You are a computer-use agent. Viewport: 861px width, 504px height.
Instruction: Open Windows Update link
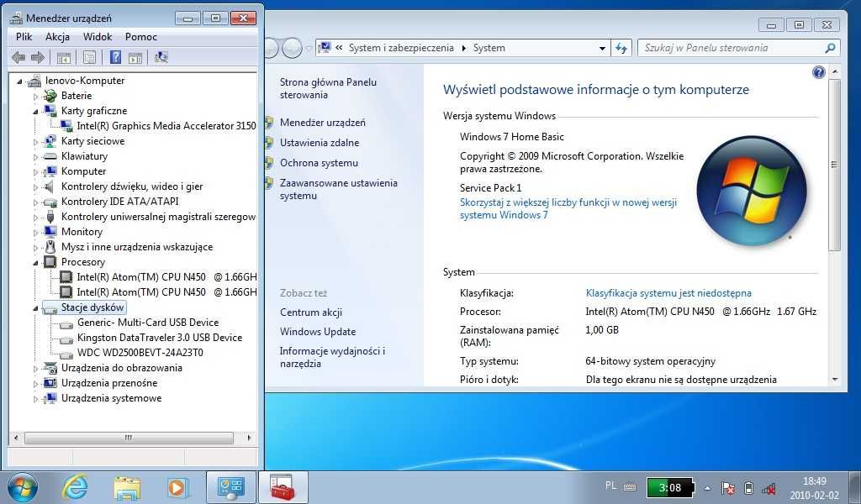point(318,332)
